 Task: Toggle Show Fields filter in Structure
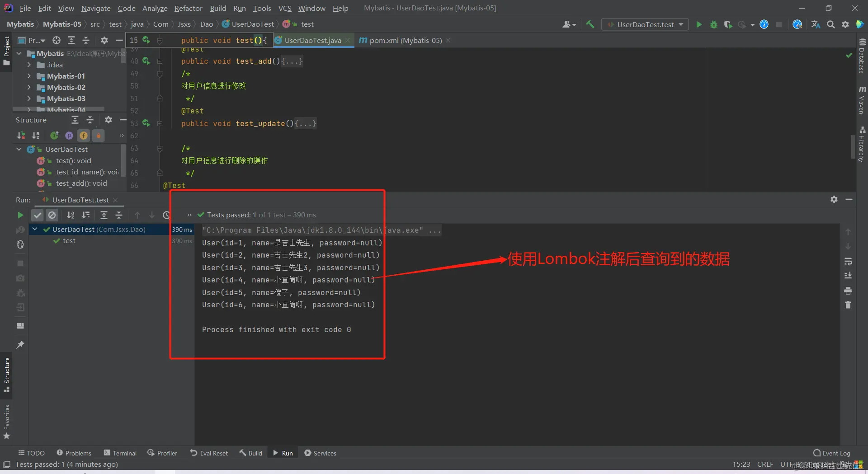coord(84,136)
